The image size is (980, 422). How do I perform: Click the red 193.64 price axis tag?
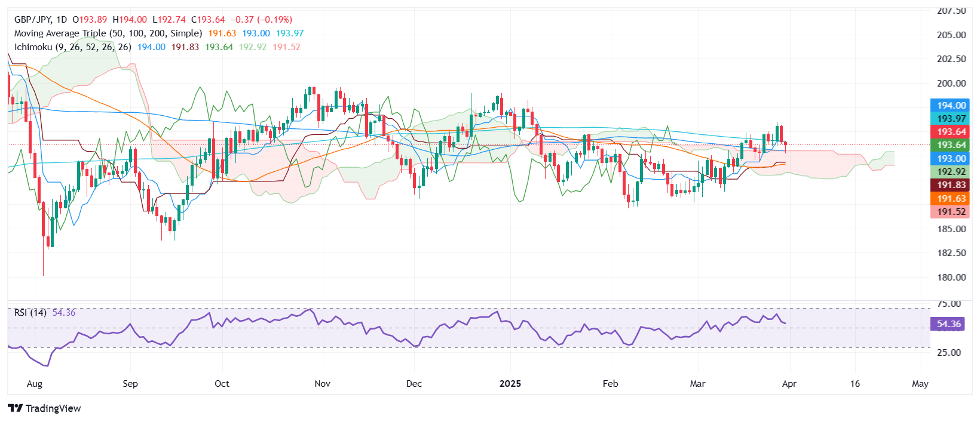tap(950, 132)
